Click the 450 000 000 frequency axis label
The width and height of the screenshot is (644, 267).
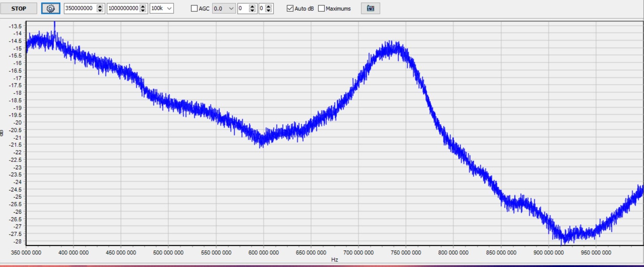pos(121,253)
